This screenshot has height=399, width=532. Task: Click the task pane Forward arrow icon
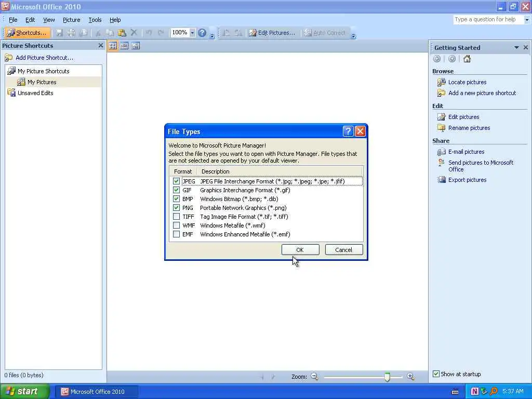452,59
